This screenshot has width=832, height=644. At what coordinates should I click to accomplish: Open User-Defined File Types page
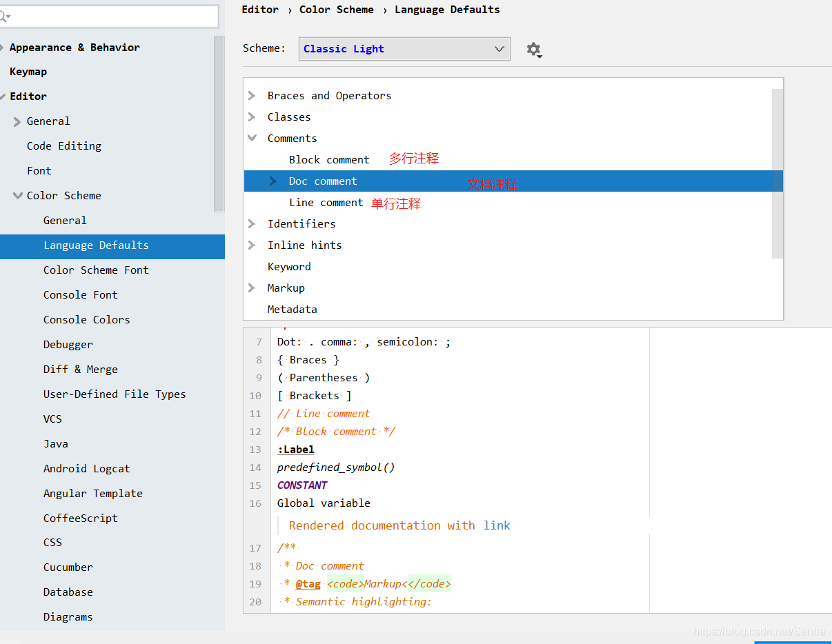coord(115,394)
